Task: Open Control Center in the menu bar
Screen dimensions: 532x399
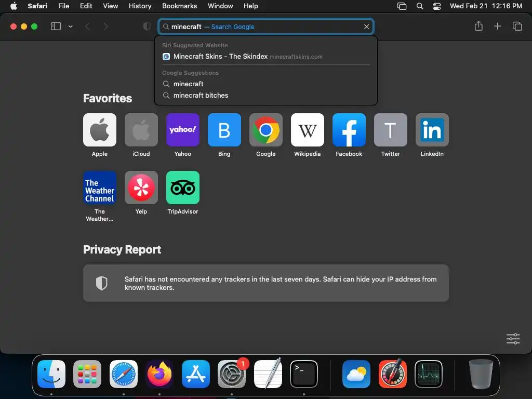Action: click(437, 6)
